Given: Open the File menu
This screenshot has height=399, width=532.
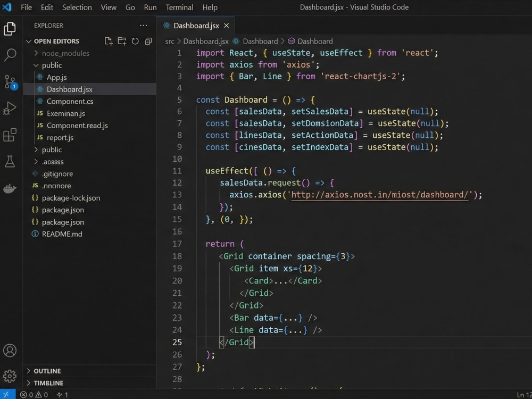Looking at the screenshot, I should pos(26,7).
